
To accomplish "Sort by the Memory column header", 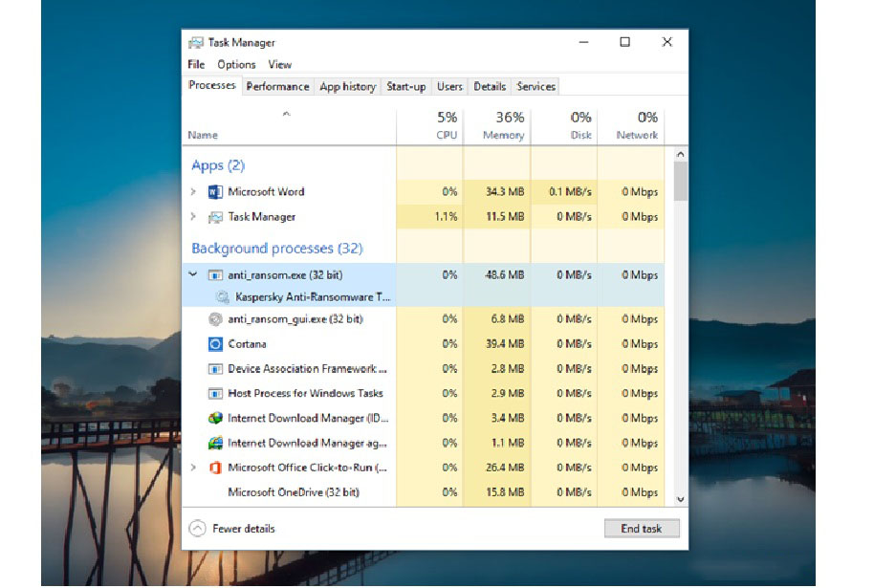I will pos(496,126).
